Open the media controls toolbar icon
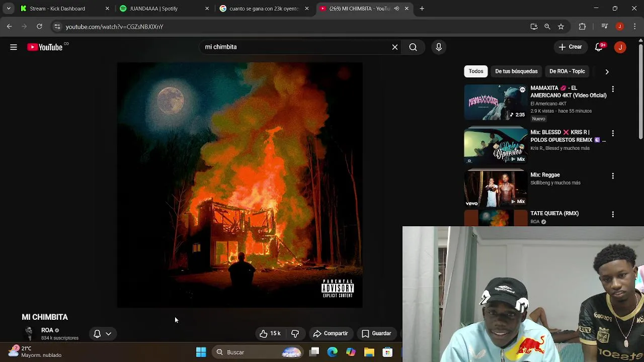644x362 pixels. pos(605,27)
